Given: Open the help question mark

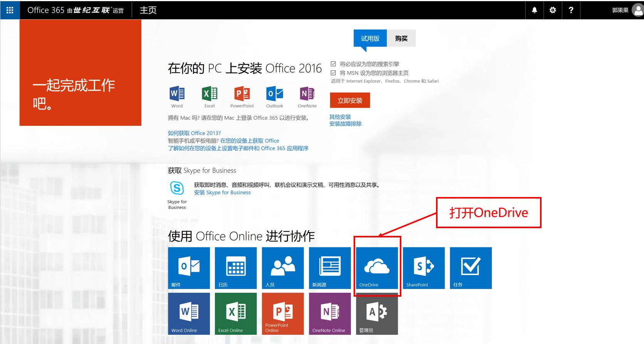Looking at the screenshot, I should pyautogui.click(x=571, y=10).
